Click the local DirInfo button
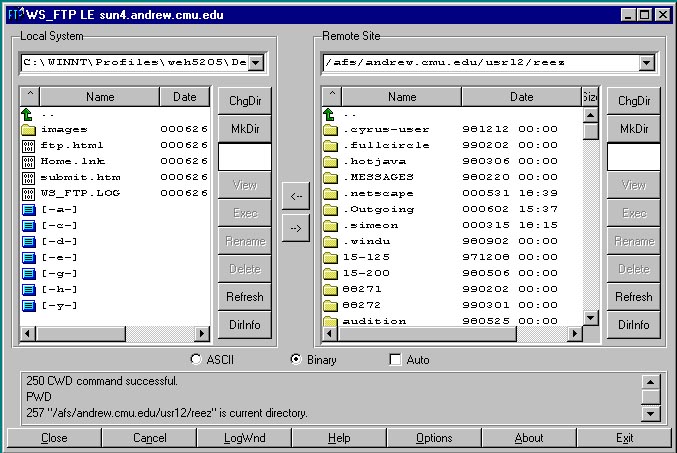Viewport: 677px width, 453px height. pos(245,325)
